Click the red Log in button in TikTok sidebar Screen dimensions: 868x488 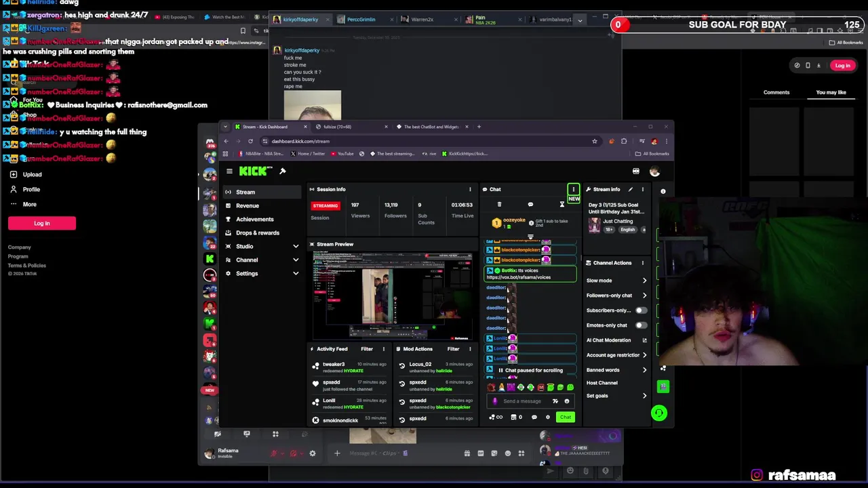pyautogui.click(x=42, y=224)
